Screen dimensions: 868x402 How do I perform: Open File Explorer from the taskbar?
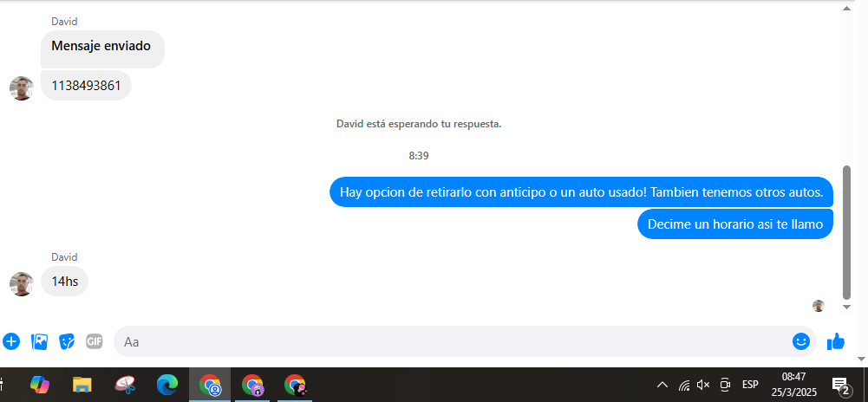tap(82, 385)
